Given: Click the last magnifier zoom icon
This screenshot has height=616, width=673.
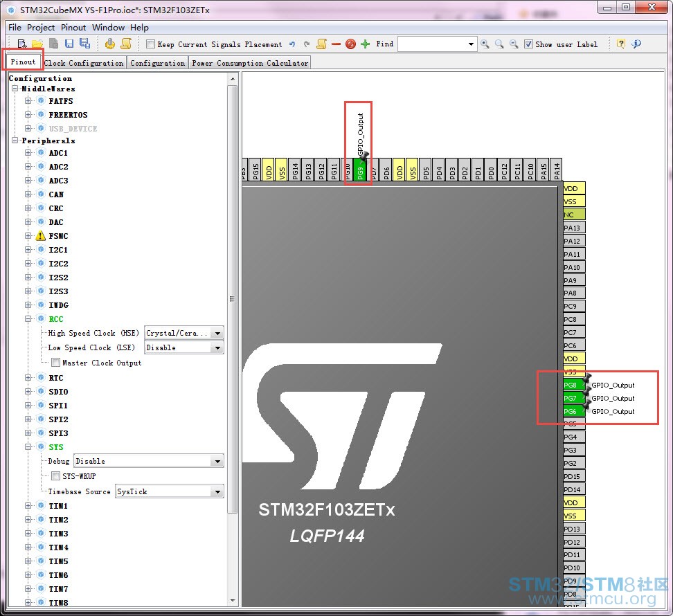Looking at the screenshot, I should click(513, 44).
